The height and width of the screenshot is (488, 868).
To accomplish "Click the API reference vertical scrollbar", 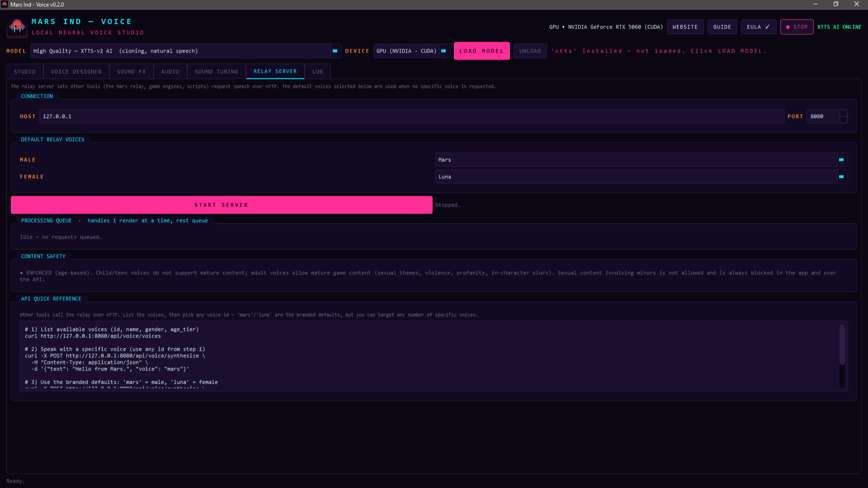I will tap(842, 345).
